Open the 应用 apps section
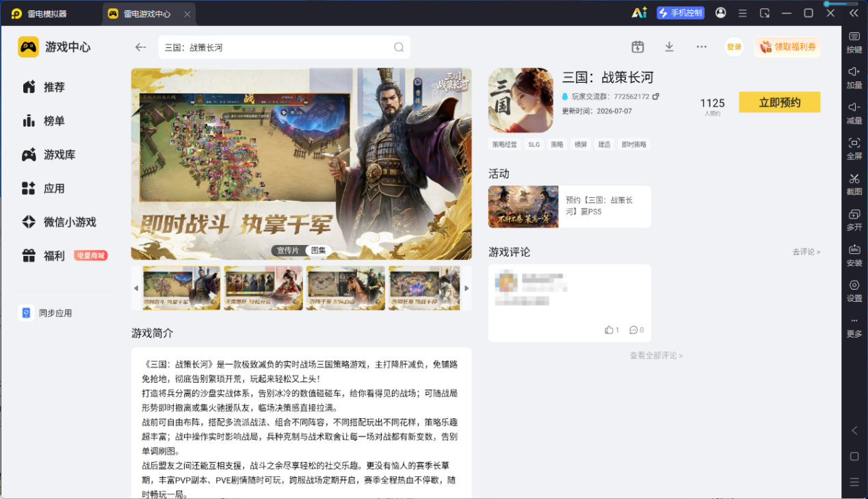 click(44, 188)
